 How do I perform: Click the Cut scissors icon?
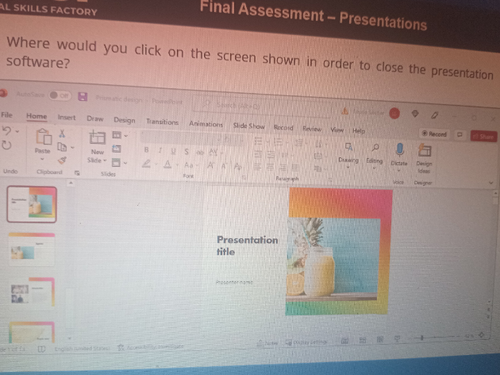[62, 134]
